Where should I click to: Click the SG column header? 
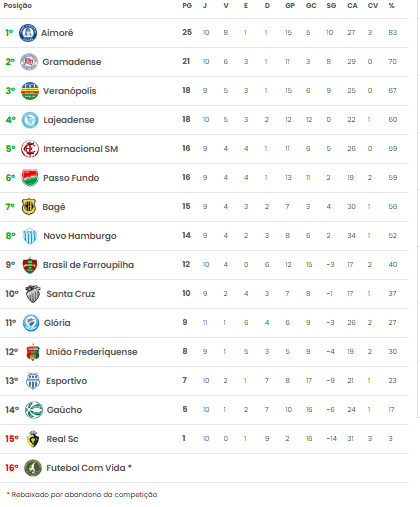click(x=331, y=6)
